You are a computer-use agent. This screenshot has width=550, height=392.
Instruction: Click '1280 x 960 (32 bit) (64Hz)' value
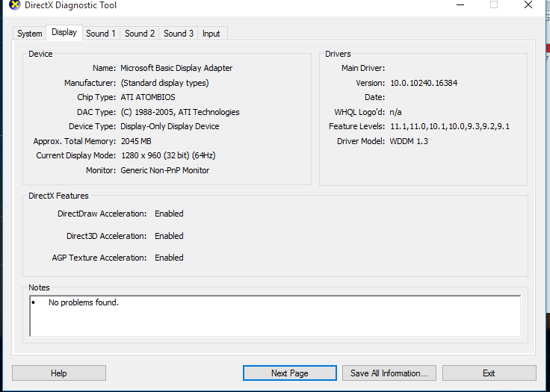coord(168,155)
